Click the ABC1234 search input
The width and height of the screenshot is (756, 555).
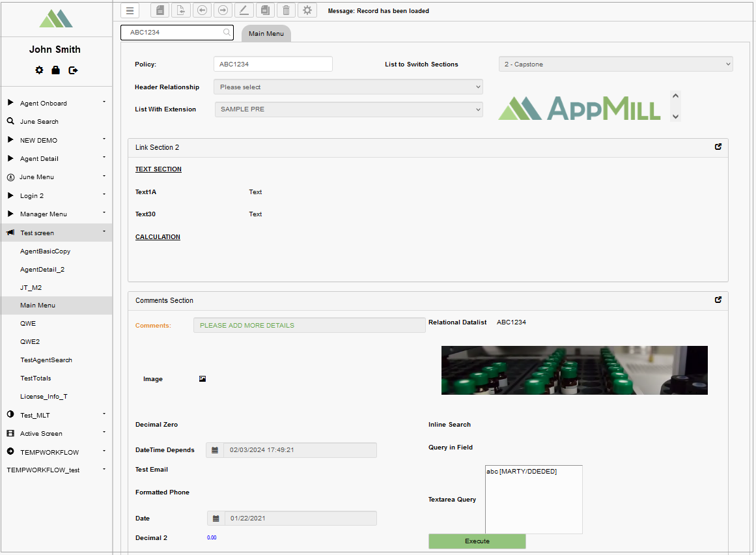(177, 33)
